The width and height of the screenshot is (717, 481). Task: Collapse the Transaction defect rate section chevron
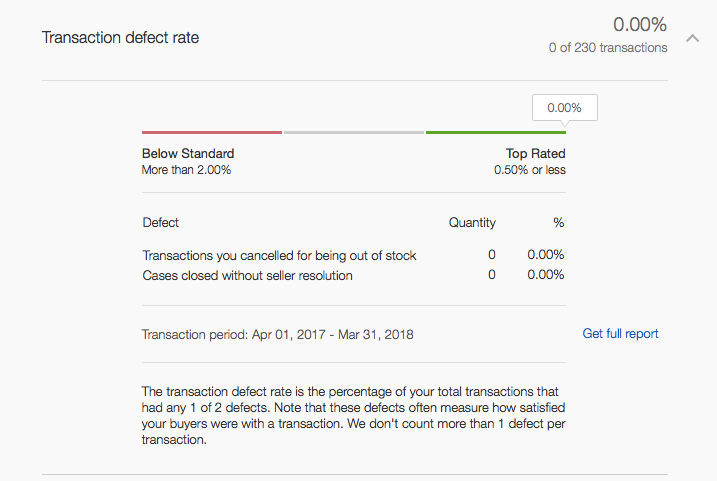(x=691, y=38)
